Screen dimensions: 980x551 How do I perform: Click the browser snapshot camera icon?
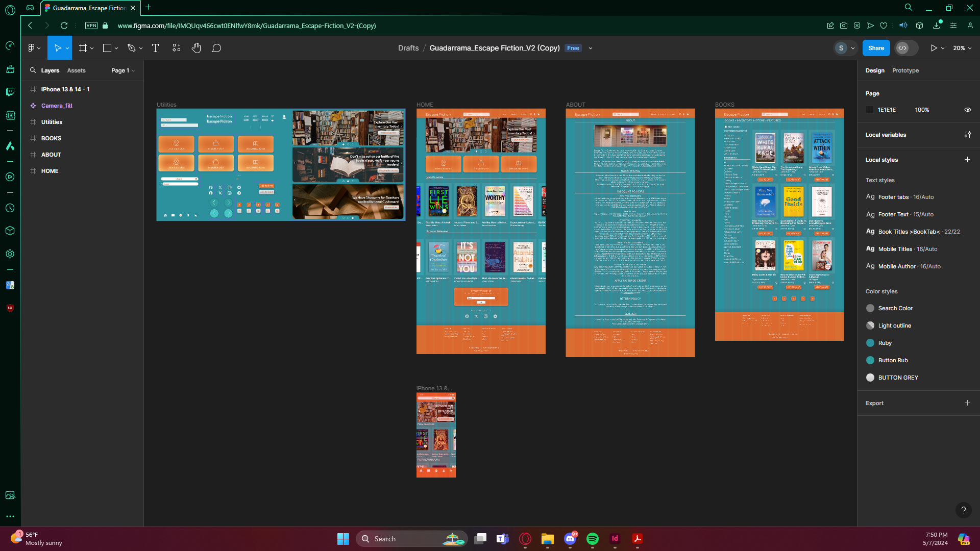(844, 26)
